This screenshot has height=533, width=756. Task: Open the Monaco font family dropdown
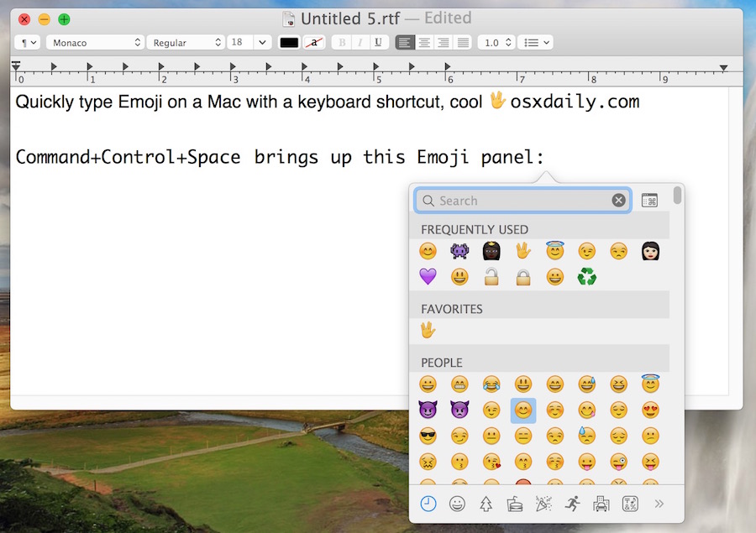(94, 42)
